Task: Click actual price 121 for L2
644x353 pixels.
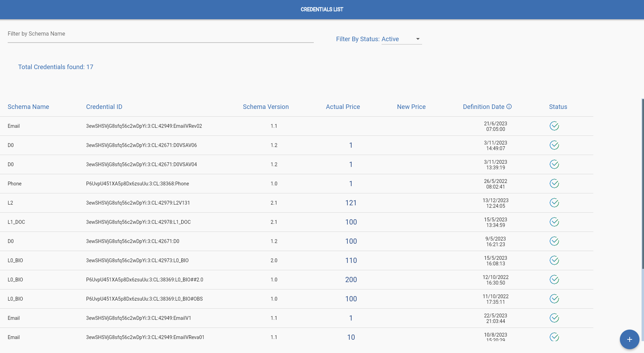Action: click(x=351, y=203)
